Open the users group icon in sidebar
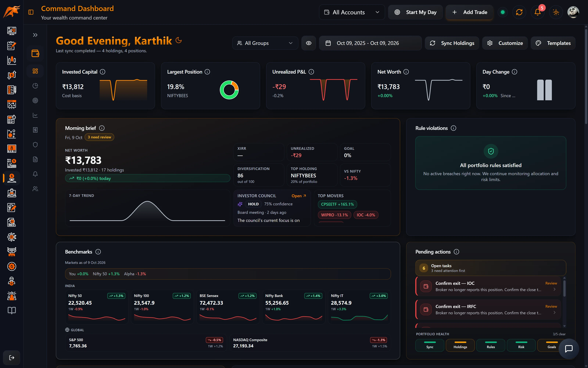This screenshot has width=588, height=368. click(35, 189)
